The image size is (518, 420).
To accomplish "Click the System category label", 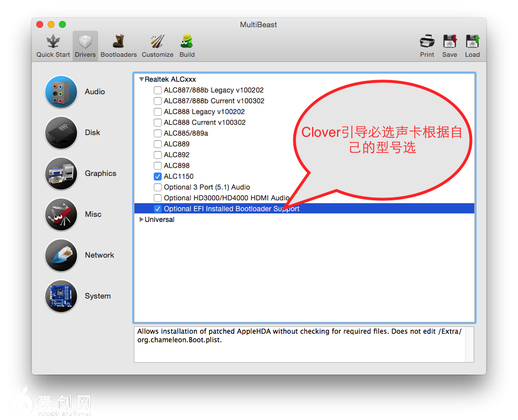I will tap(98, 296).
